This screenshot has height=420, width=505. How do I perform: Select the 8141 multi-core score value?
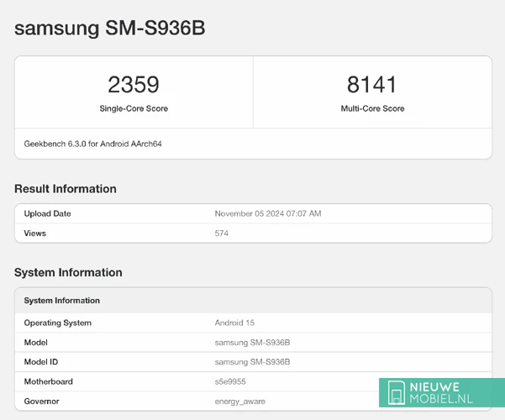(x=371, y=84)
